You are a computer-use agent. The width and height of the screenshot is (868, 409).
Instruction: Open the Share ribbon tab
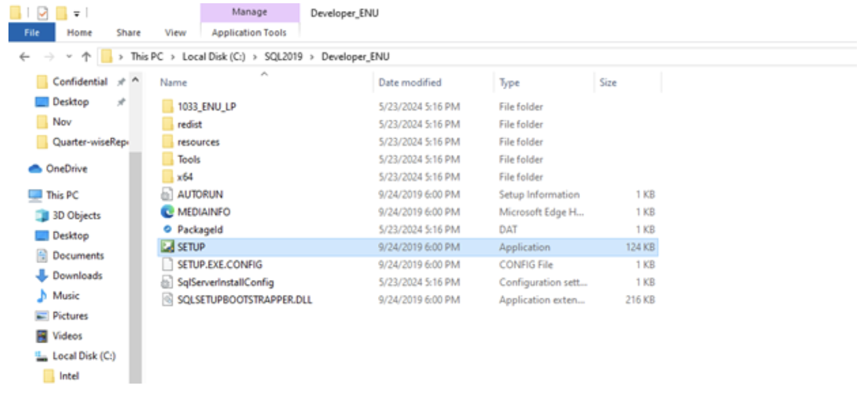pos(128,33)
